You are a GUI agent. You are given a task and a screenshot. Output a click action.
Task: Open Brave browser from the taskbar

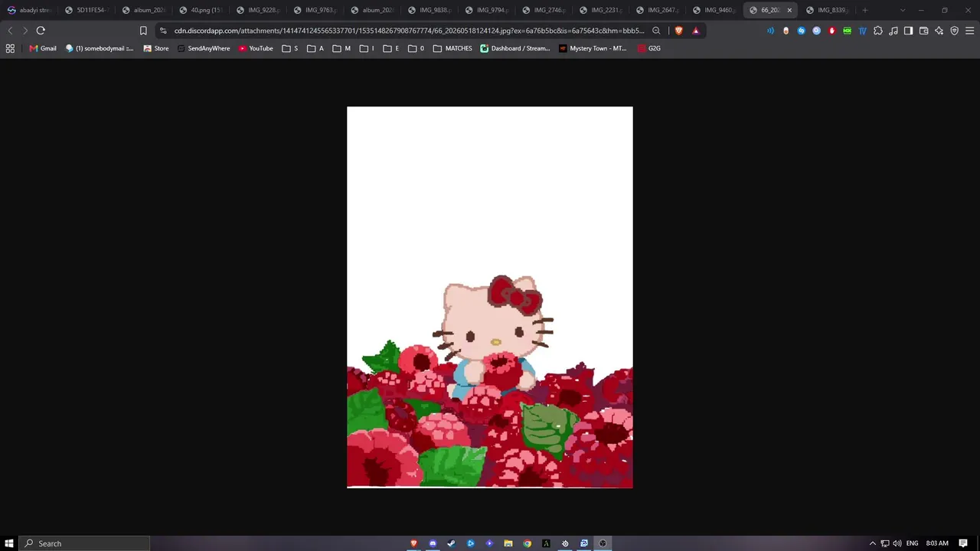tap(414, 543)
